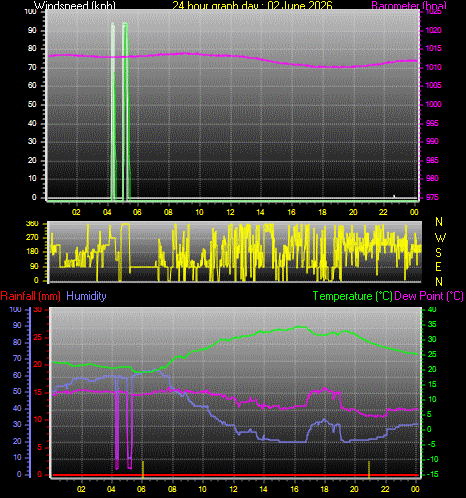The width and height of the screenshot is (466, 498).
Task: Click the "180" wind direction axis value
Action: tap(32, 252)
